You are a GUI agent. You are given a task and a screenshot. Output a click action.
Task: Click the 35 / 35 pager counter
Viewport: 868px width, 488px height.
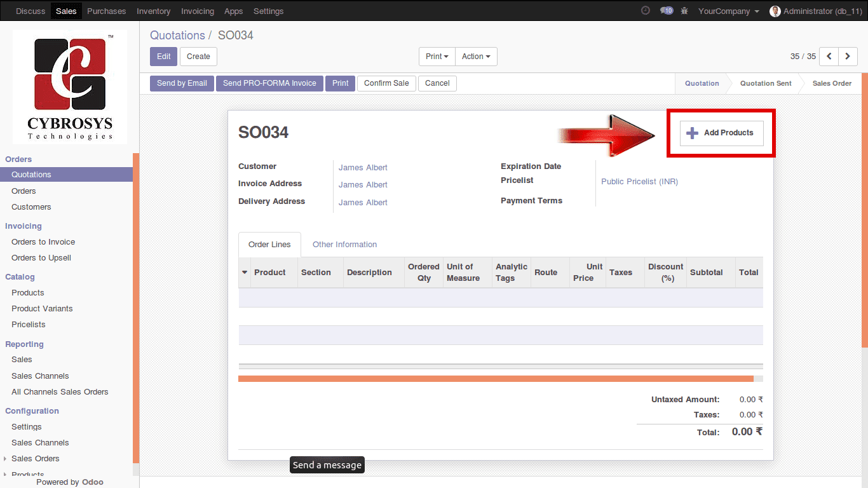point(803,57)
